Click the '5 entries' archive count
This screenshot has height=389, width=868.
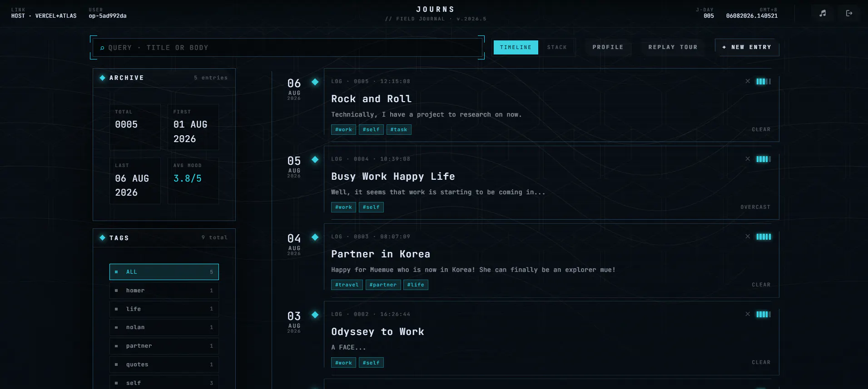[x=211, y=78]
